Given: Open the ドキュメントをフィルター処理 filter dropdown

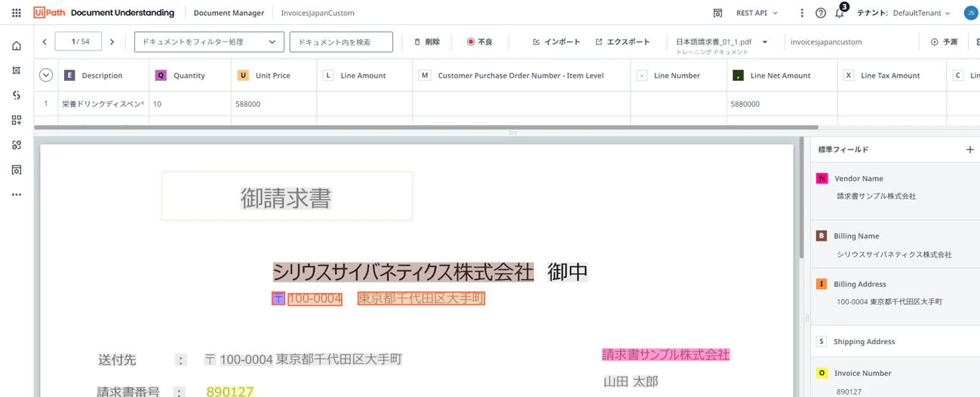Looking at the screenshot, I should pyautogui.click(x=209, y=42).
